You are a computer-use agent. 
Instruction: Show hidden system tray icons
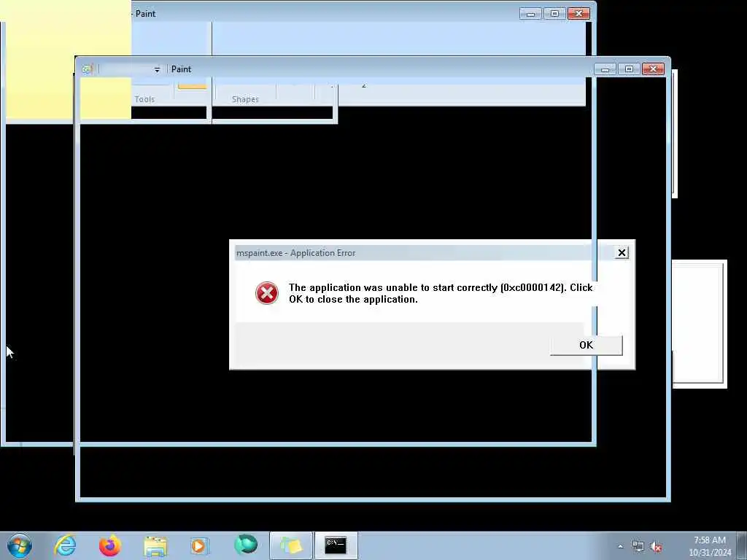tap(620, 547)
